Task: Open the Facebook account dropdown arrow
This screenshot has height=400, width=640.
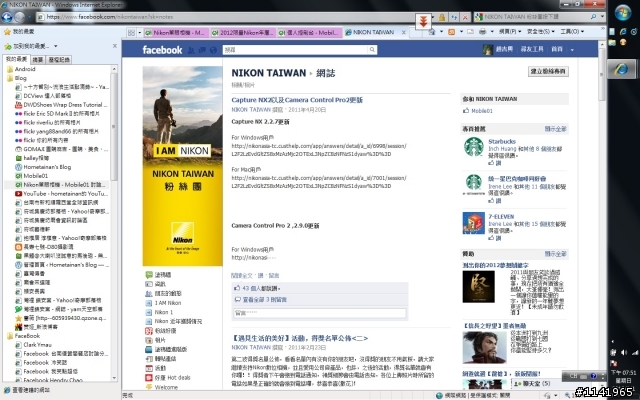Action: (x=572, y=50)
